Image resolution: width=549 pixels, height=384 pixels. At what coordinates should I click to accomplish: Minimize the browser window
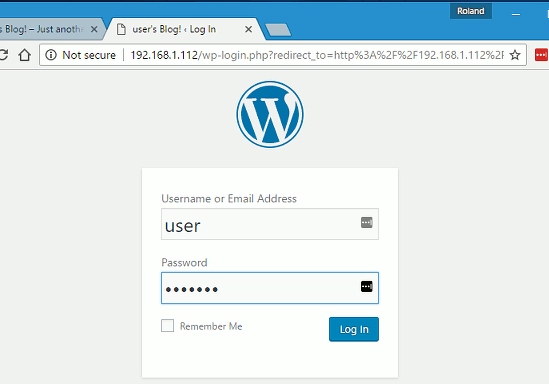click(515, 14)
